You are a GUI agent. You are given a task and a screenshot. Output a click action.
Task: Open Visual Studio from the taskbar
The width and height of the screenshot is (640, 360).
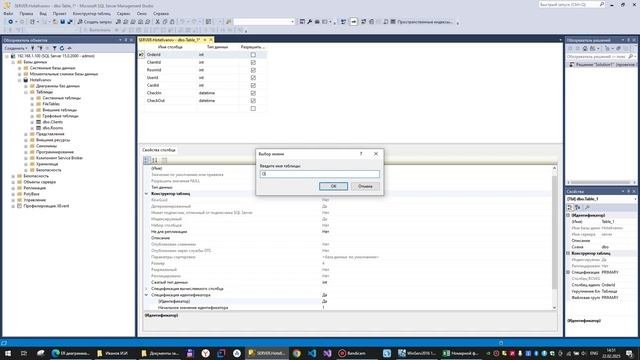pos(327,353)
